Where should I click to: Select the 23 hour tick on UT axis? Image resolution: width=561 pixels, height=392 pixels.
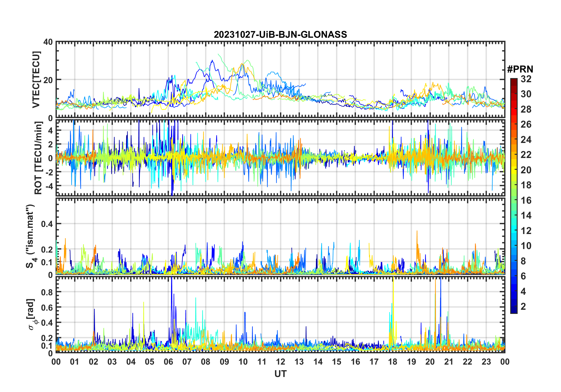(x=486, y=362)
